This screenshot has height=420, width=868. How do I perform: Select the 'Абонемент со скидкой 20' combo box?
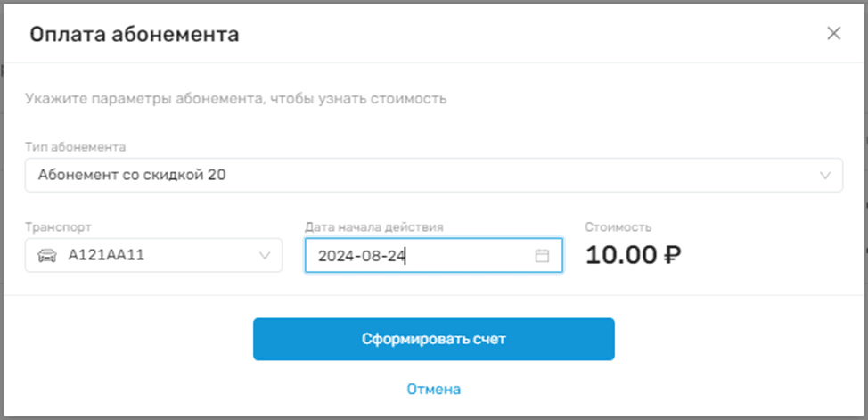[433, 176]
